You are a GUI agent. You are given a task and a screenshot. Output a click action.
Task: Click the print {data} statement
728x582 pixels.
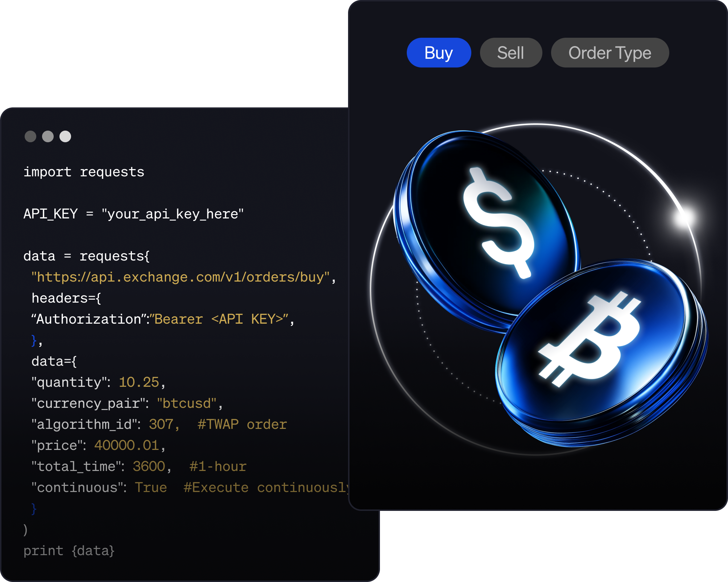(x=69, y=551)
